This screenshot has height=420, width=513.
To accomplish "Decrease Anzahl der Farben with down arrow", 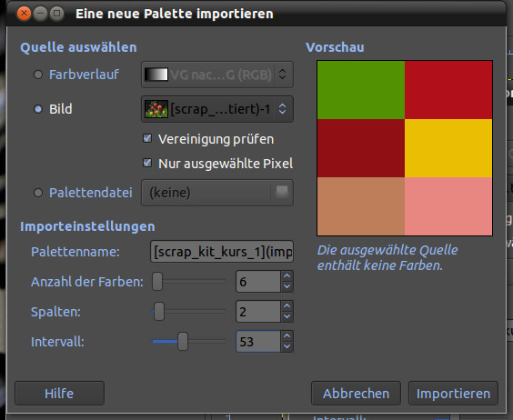I will pos(287,286).
